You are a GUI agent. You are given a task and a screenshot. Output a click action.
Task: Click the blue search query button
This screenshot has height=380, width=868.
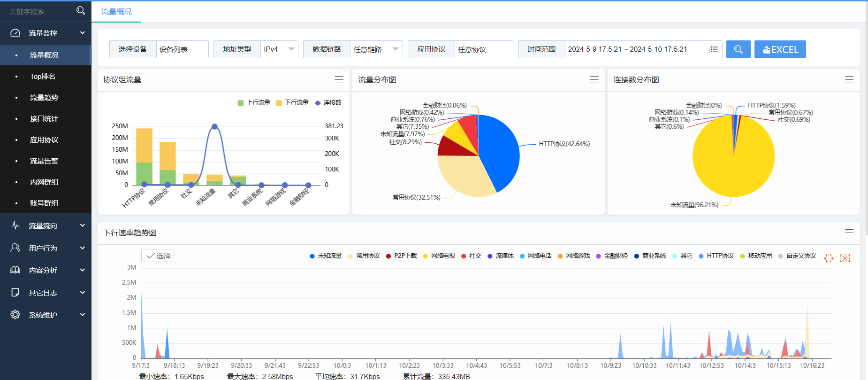click(738, 49)
